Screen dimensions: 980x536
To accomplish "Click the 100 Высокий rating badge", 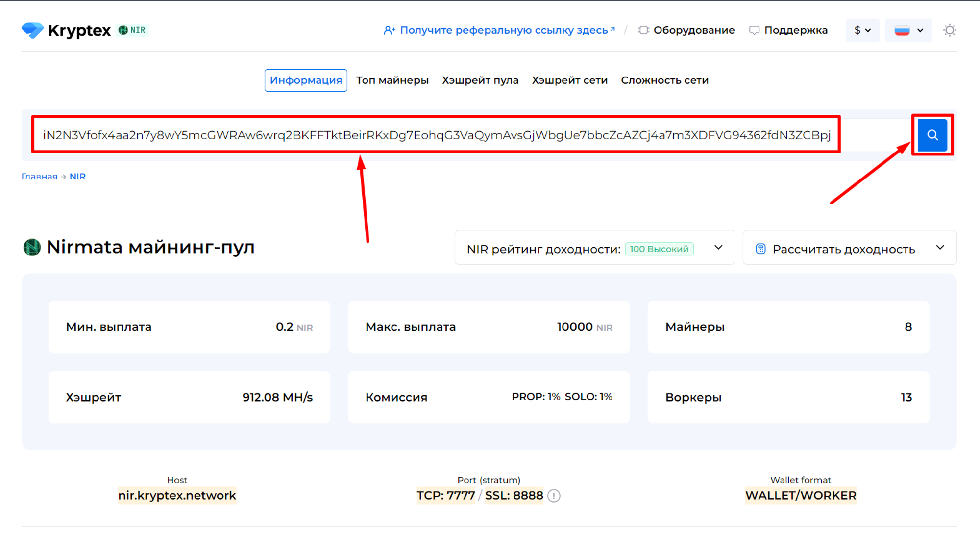I will tap(660, 249).
